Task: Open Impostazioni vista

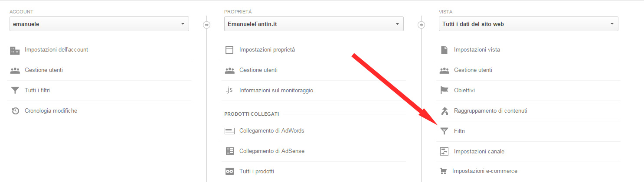Action: 477,50
